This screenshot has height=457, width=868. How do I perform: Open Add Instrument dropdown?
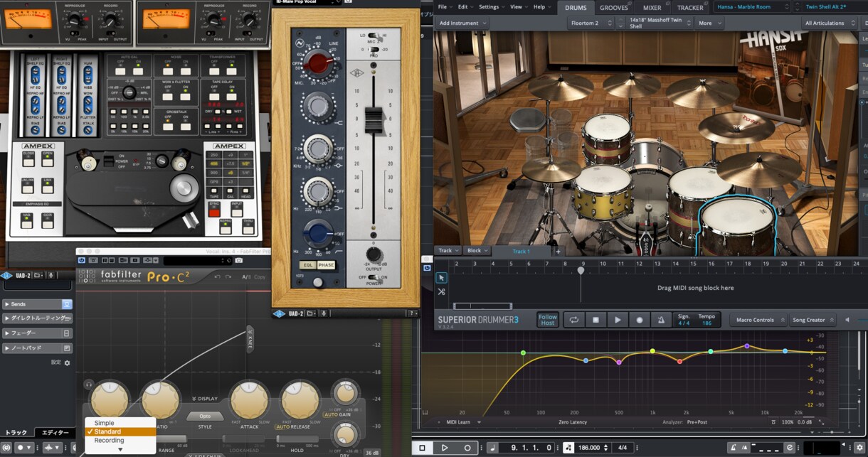(462, 23)
